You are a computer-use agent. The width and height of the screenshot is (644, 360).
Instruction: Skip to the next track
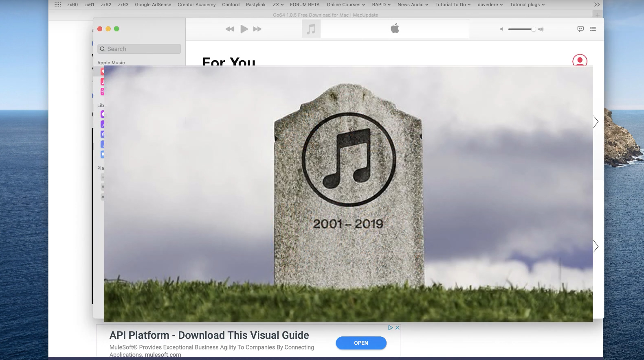click(257, 29)
